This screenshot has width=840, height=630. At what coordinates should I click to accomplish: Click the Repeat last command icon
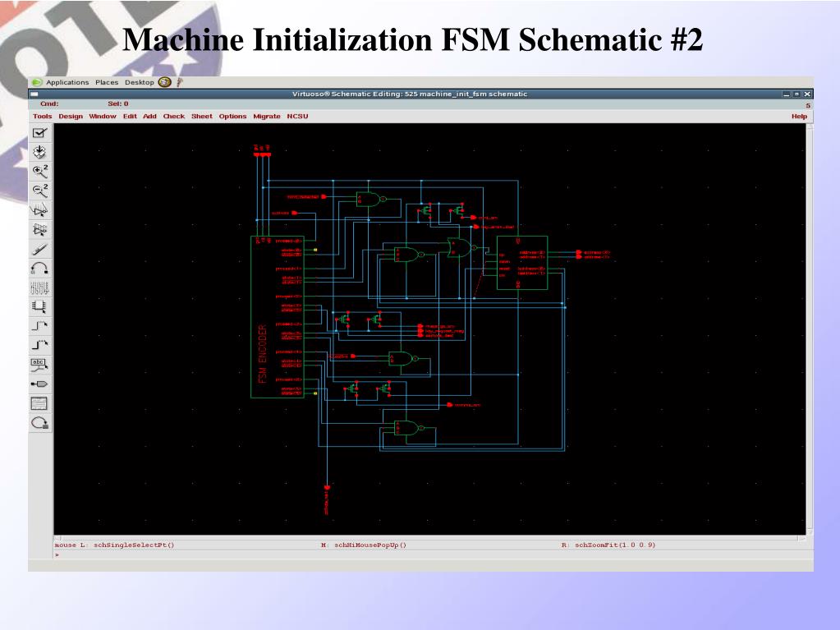pos(39,423)
